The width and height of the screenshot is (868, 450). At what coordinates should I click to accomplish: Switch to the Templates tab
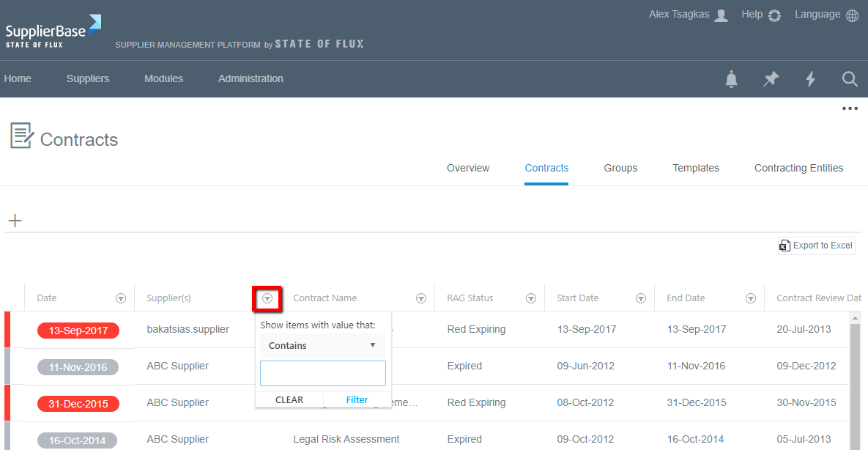[695, 168]
